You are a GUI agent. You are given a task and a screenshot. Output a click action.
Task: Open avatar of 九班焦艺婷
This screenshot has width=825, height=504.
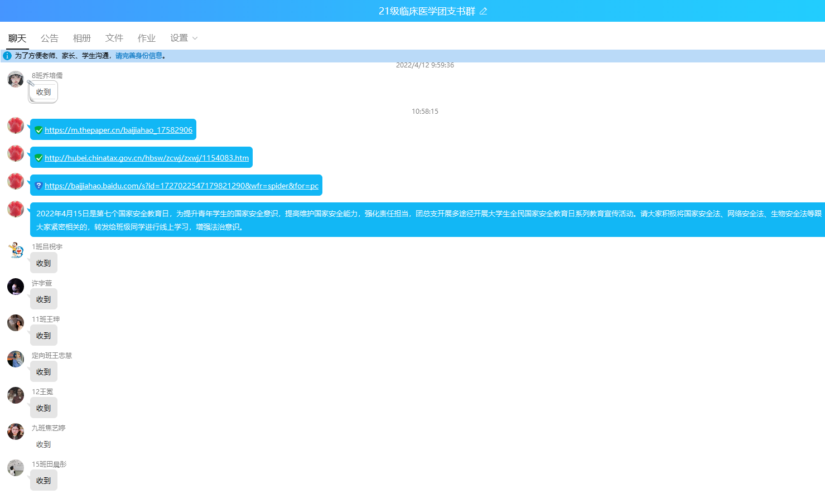[16, 432]
